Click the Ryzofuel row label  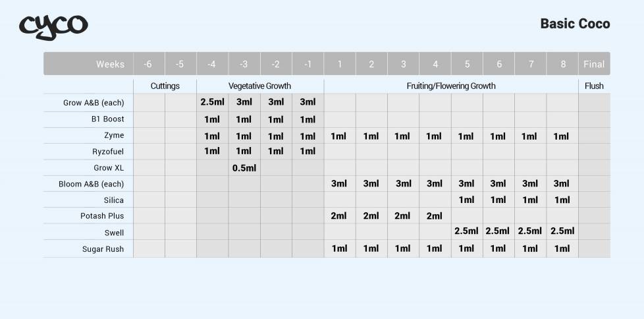(108, 152)
